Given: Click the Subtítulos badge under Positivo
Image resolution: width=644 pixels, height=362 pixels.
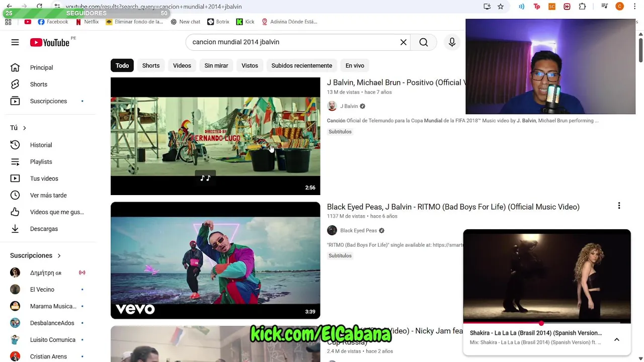Looking at the screenshot, I should pyautogui.click(x=340, y=132).
